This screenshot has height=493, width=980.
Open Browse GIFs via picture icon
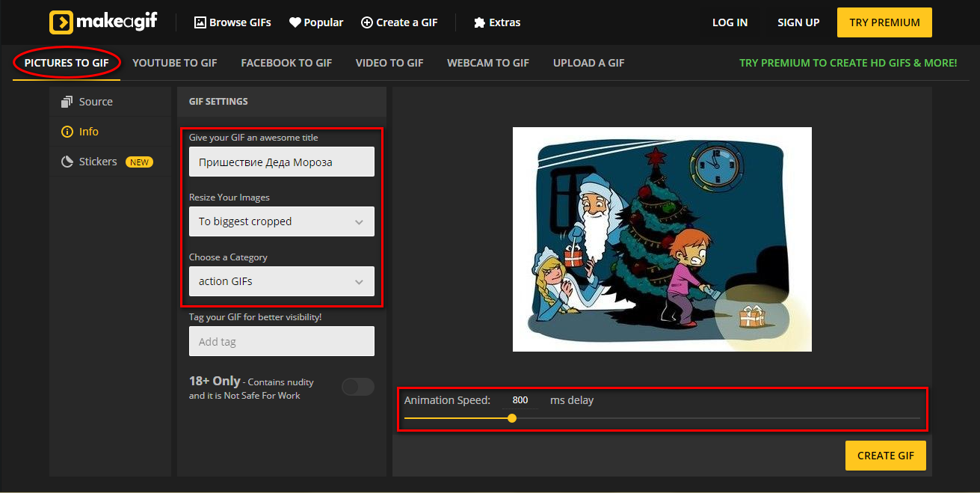point(200,22)
